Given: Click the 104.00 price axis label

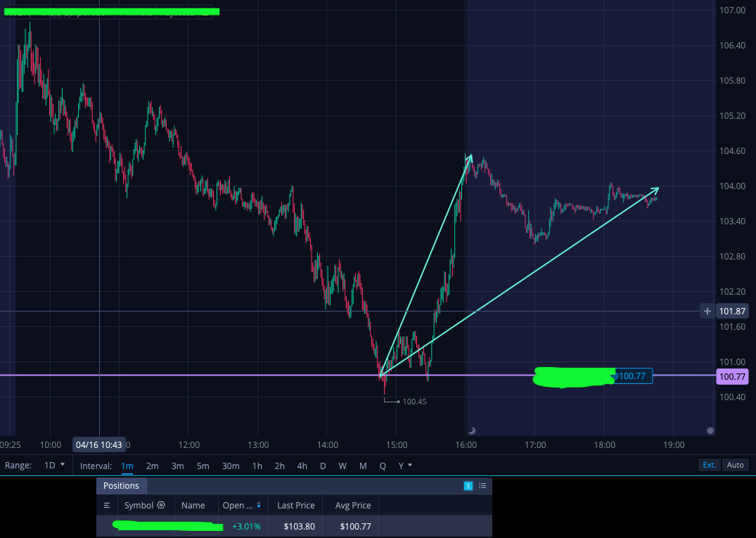Looking at the screenshot, I should click(732, 186).
